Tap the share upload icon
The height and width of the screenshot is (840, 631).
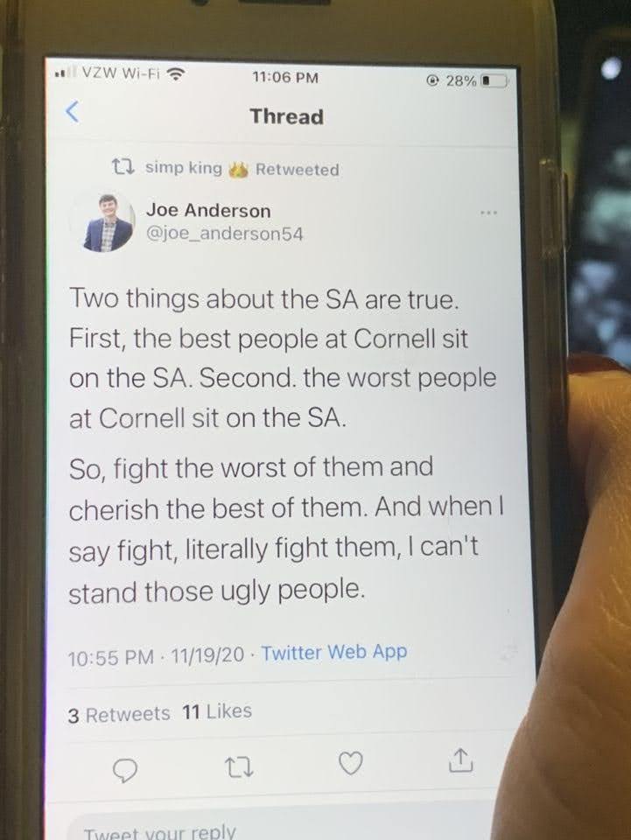click(460, 760)
